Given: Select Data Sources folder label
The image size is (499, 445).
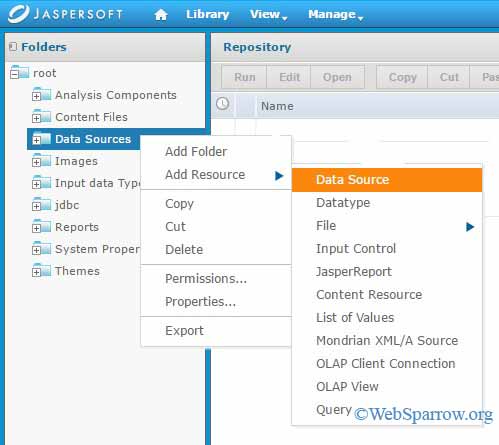Looking at the screenshot, I should click(93, 139).
